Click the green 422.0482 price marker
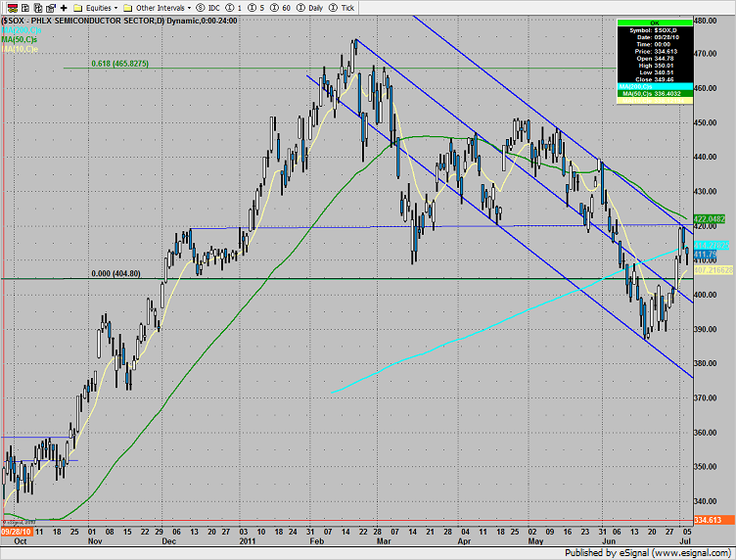The height and width of the screenshot is (560, 736). pyautogui.click(x=710, y=218)
